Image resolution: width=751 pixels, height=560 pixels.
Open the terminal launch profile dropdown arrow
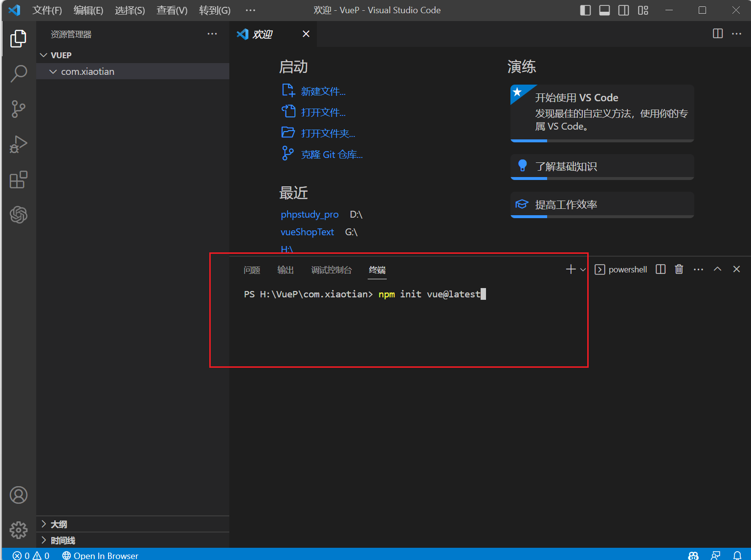pyautogui.click(x=583, y=269)
